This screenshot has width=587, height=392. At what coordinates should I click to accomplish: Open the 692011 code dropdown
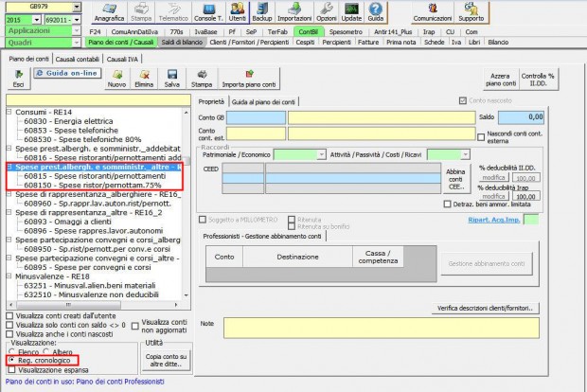coord(77,20)
